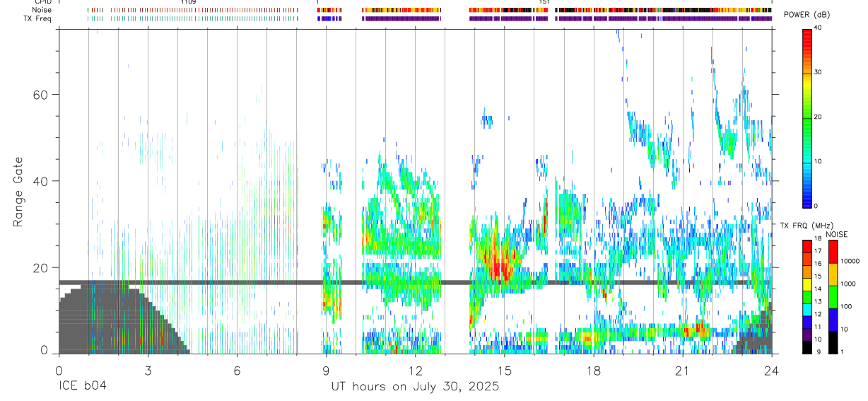Click the 1109 CPID value above plot

[x=188, y=2]
